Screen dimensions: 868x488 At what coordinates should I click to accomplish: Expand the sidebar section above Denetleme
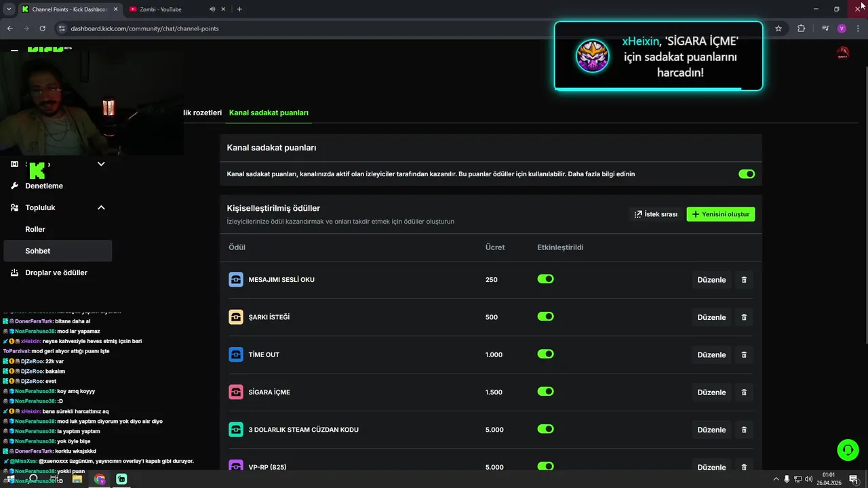(x=101, y=164)
